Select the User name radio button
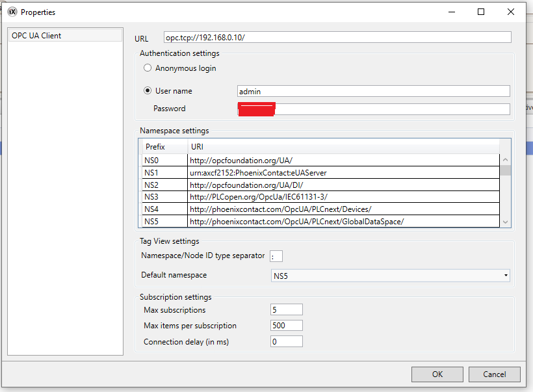This screenshot has height=392, width=533. click(x=148, y=91)
